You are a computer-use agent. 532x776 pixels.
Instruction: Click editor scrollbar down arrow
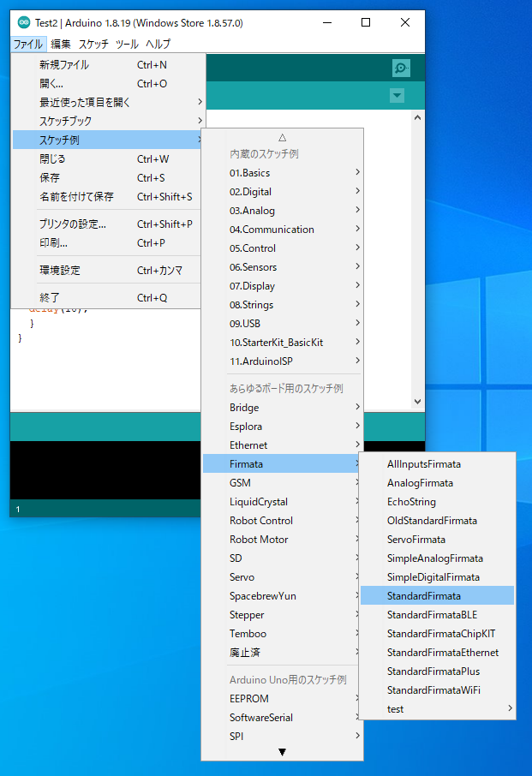[417, 402]
